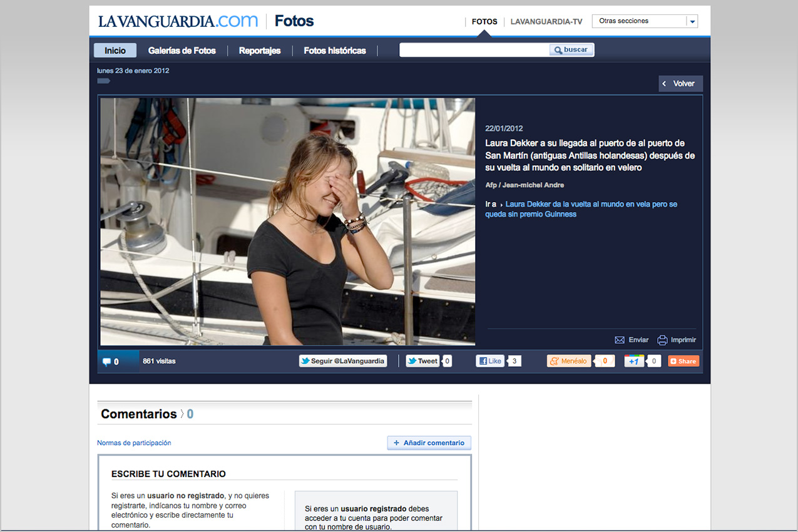Open Galerías de Fotos menu item

[182, 51]
